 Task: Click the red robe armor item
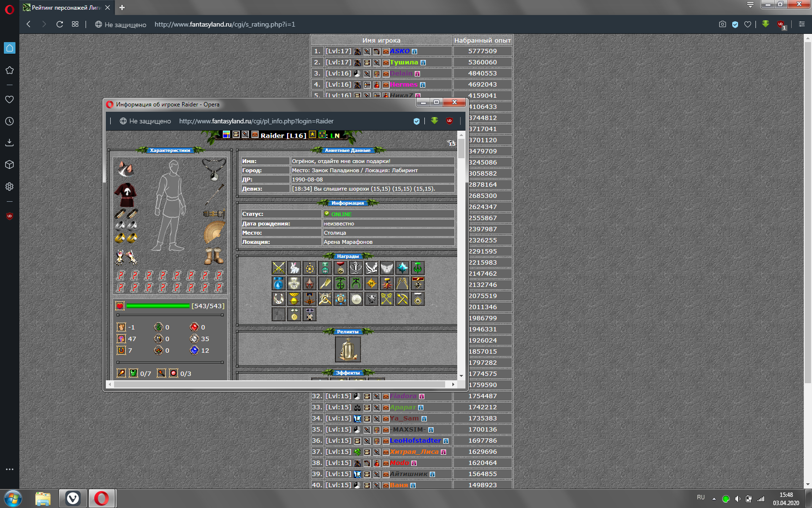coord(126,194)
